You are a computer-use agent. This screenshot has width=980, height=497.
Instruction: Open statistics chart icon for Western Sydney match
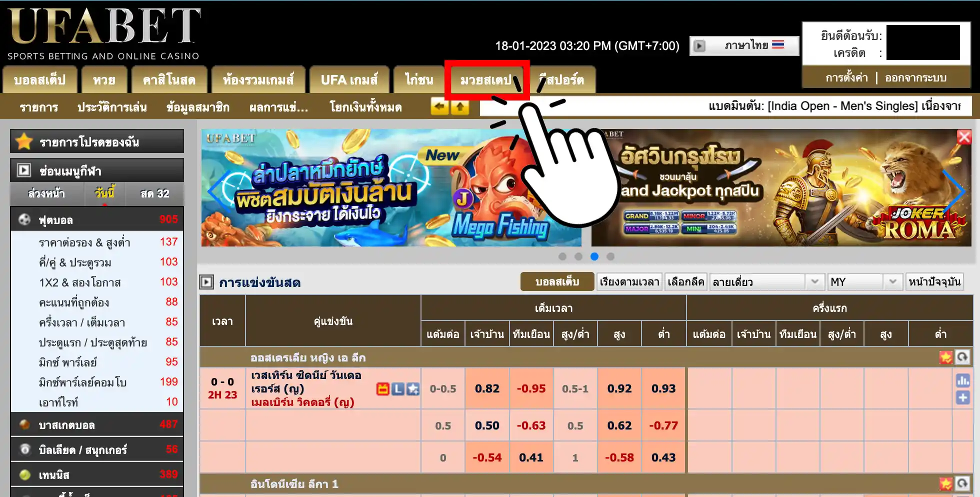point(963,380)
